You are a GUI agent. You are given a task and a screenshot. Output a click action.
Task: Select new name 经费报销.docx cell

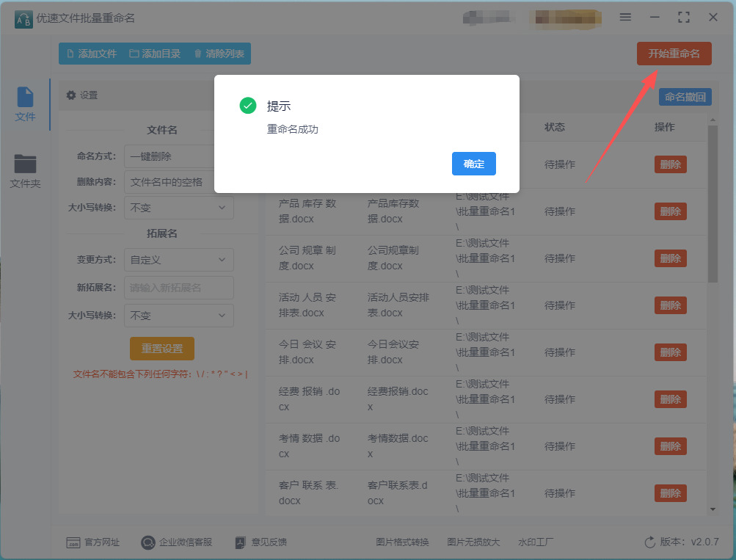tap(398, 399)
